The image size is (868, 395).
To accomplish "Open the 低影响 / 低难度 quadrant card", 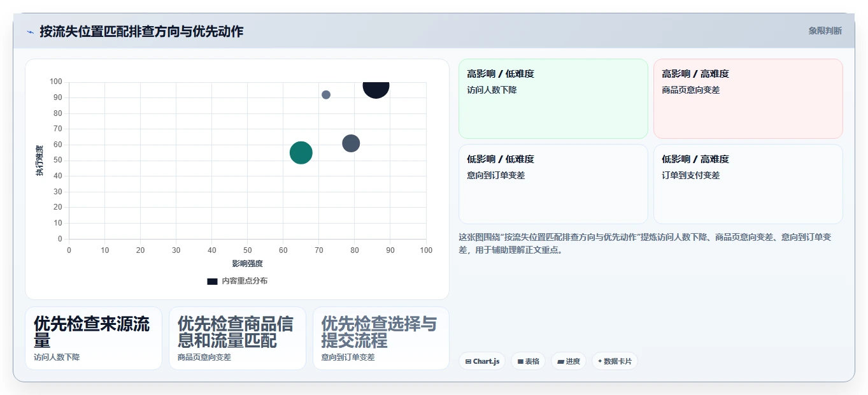I will click(553, 184).
